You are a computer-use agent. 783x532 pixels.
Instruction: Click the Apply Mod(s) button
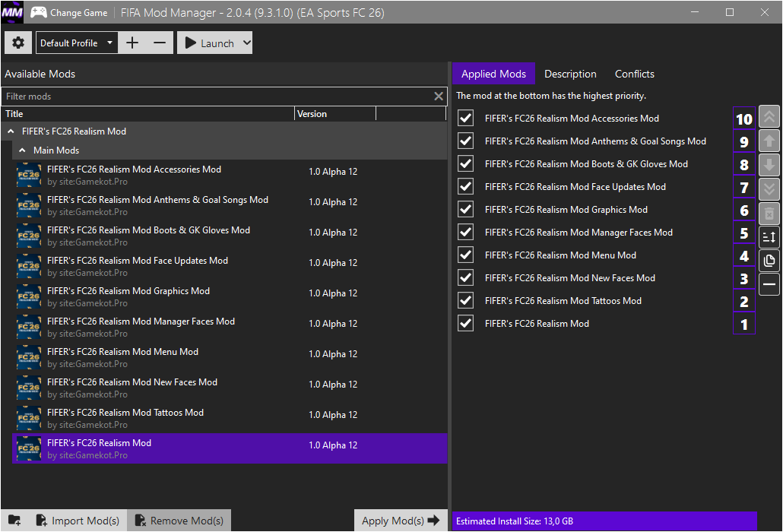pyautogui.click(x=401, y=521)
